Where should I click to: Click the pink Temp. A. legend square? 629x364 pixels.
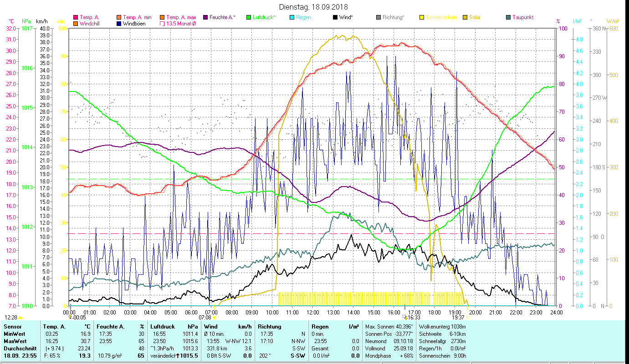(x=76, y=17)
